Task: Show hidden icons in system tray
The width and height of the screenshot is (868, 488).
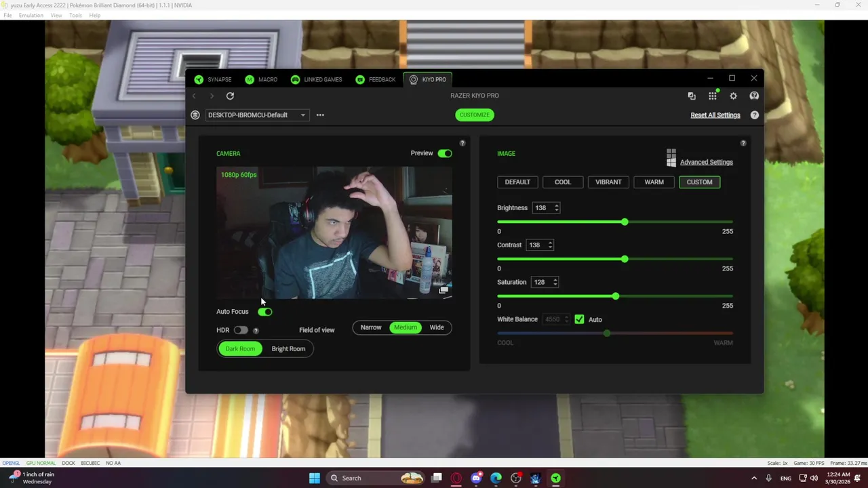Action: [753, 478]
